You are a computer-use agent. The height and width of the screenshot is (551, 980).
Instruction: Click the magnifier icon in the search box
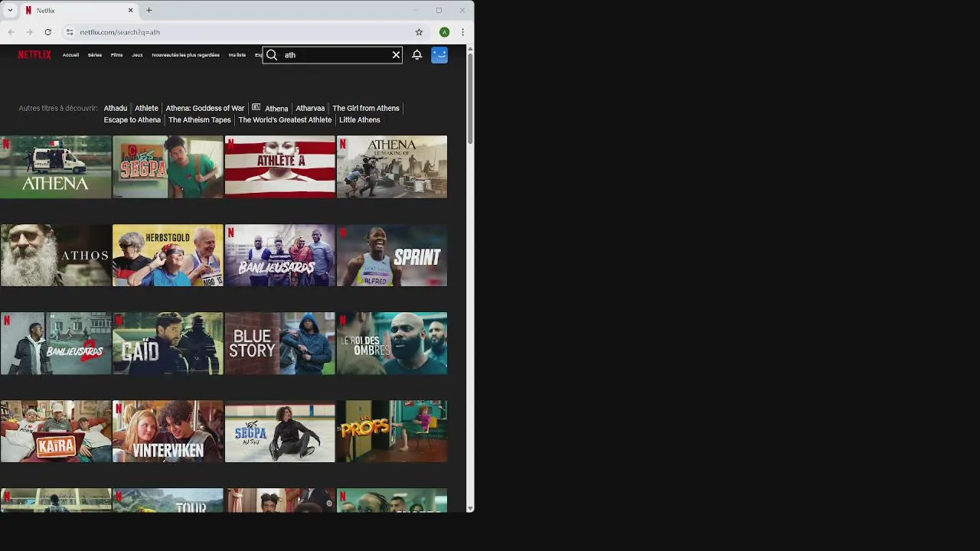[272, 55]
